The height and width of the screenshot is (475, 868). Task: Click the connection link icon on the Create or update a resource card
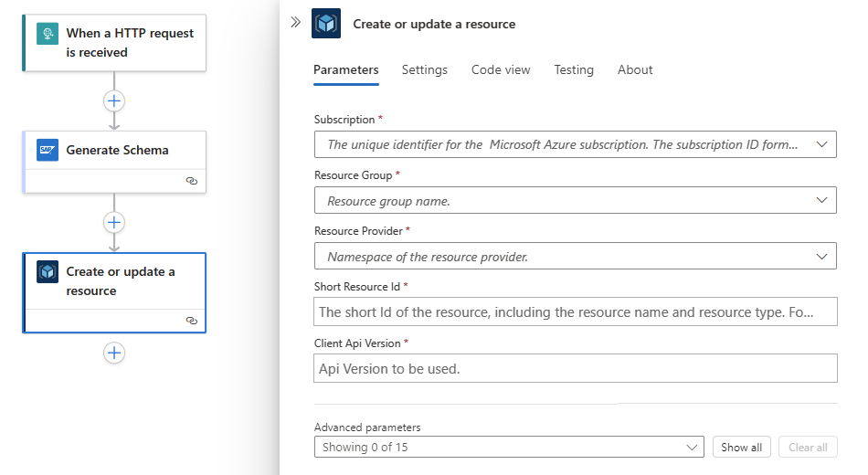tap(192, 321)
